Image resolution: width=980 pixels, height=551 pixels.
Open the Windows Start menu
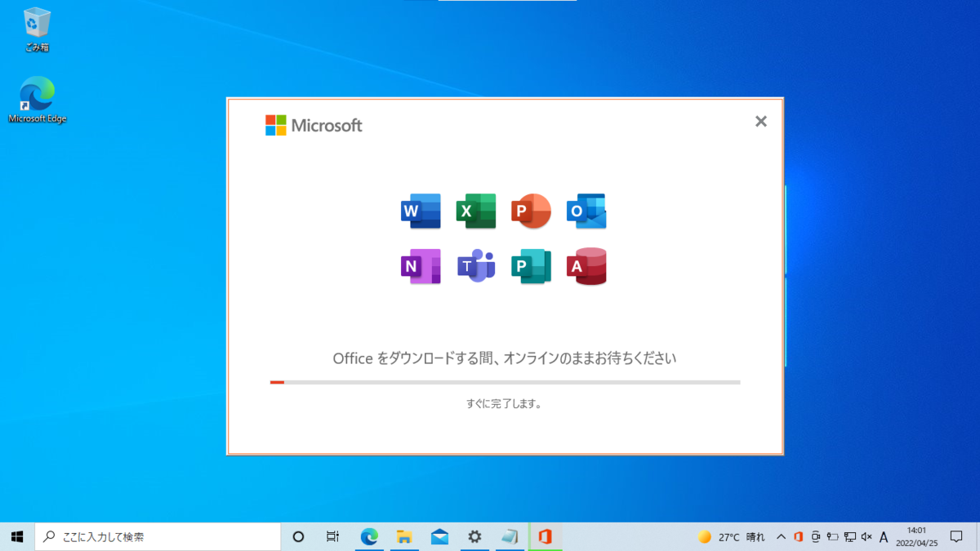click(x=17, y=536)
